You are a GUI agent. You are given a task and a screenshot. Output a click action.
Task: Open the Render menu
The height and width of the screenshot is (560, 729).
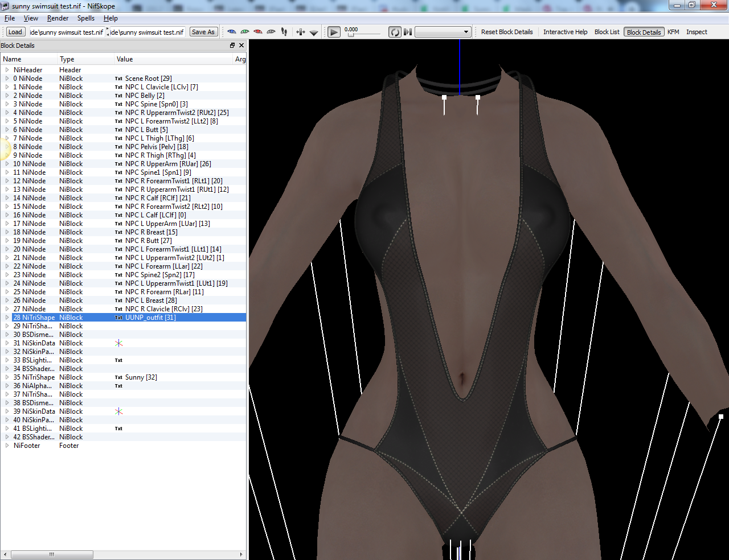coord(58,18)
